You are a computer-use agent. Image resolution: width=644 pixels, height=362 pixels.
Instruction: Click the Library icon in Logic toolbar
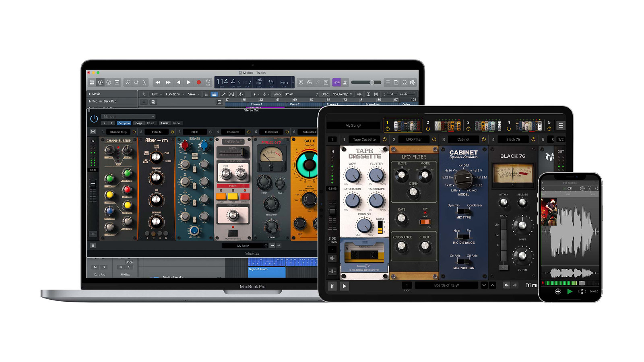(92, 82)
